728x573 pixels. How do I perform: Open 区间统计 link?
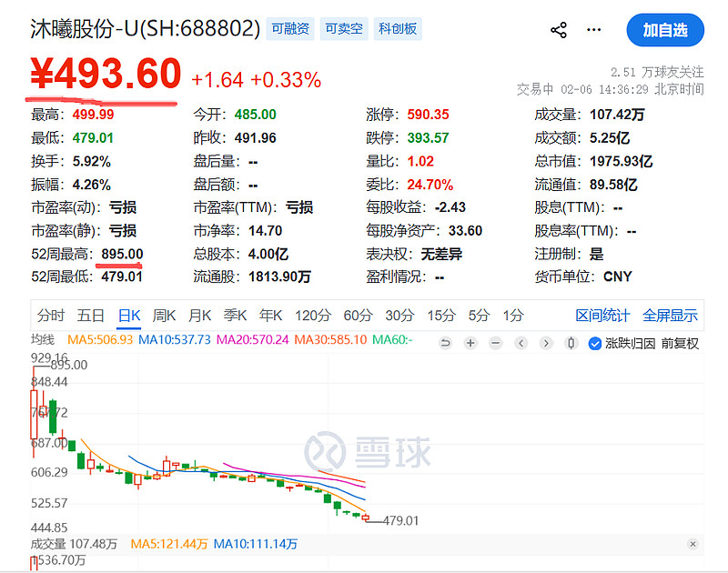(x=602, y=316)
